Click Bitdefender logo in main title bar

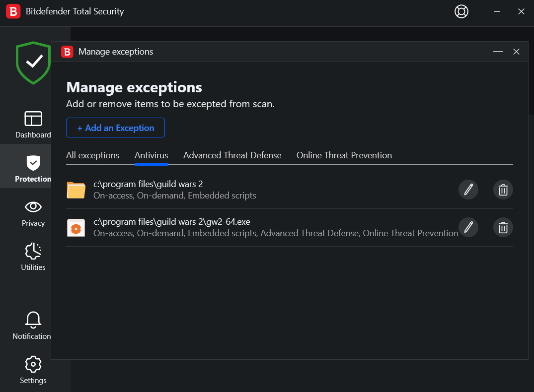pos(13,11)
